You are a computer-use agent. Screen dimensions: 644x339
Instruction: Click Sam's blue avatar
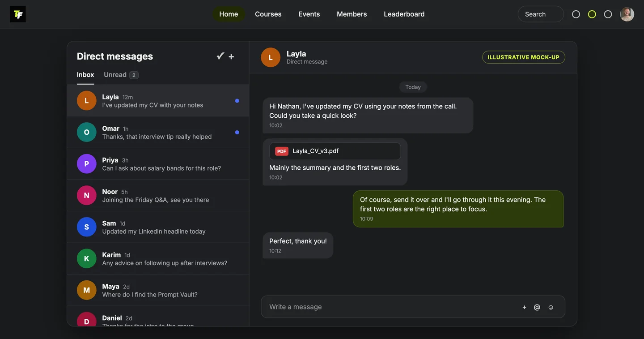(x=87, y=227)
